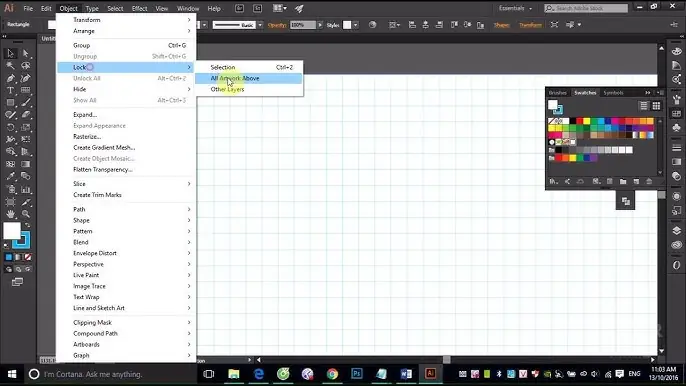Click the Search Adobe Stock field
This screenshot has height=386, width=686.
pos(586,8)
